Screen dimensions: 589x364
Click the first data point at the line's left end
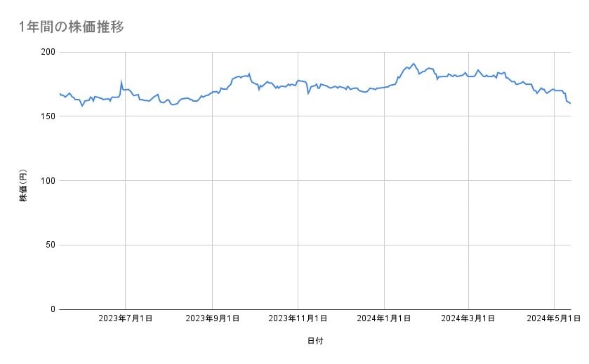60,93
